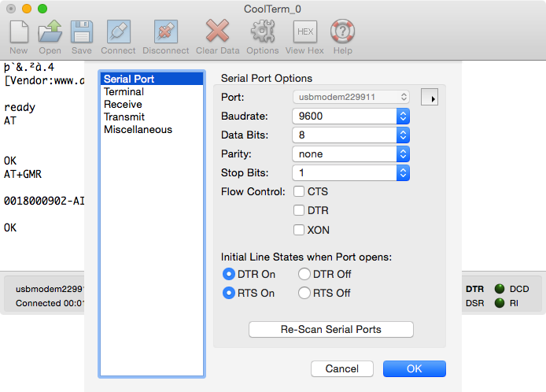Enable XON flow control checkbox
546x392 pixels.
click(299, 230)
